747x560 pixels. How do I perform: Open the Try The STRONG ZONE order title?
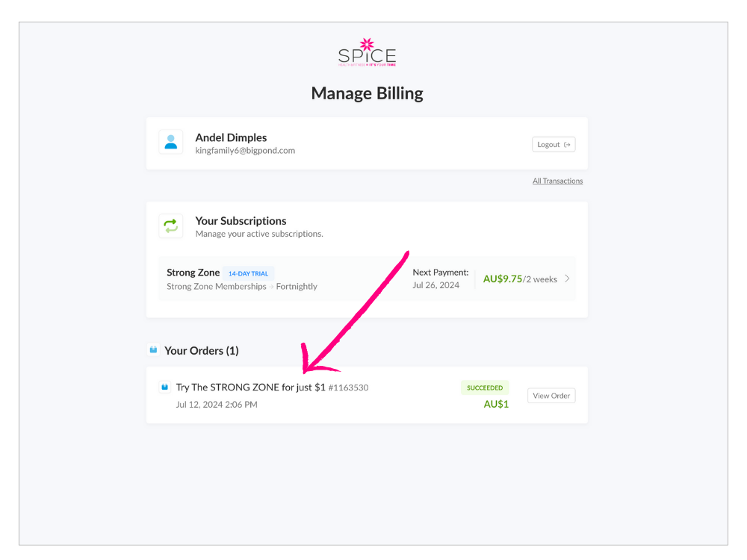[250, 388]
